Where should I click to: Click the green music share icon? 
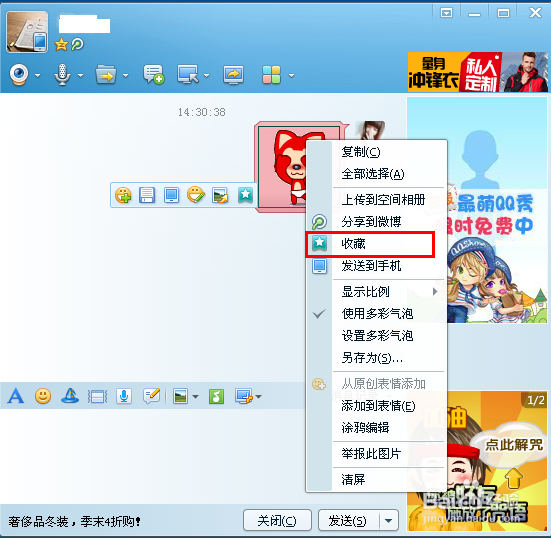coord(216,397)
